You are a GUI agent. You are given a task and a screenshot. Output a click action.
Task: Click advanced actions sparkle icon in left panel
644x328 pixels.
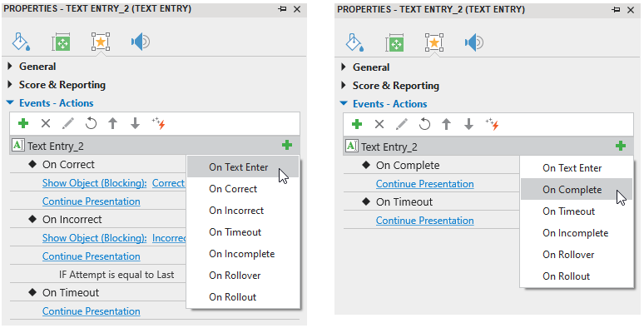(158, 123)
